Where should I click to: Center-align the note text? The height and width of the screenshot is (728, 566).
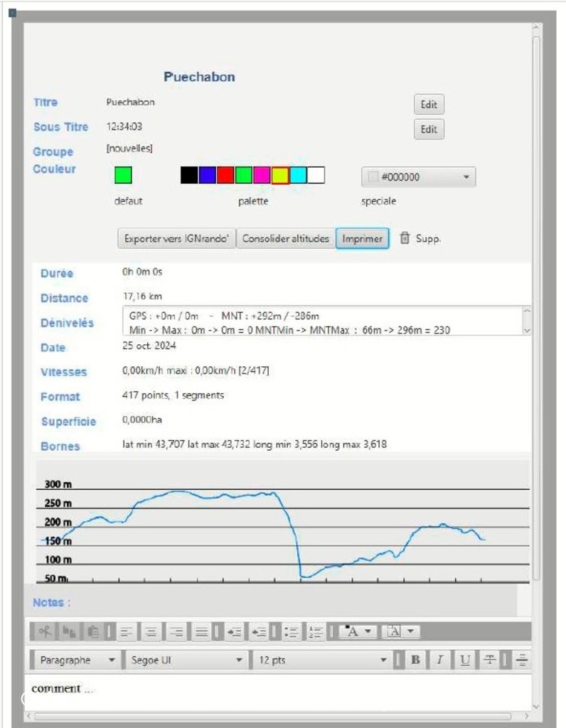(x=151, y=631)
